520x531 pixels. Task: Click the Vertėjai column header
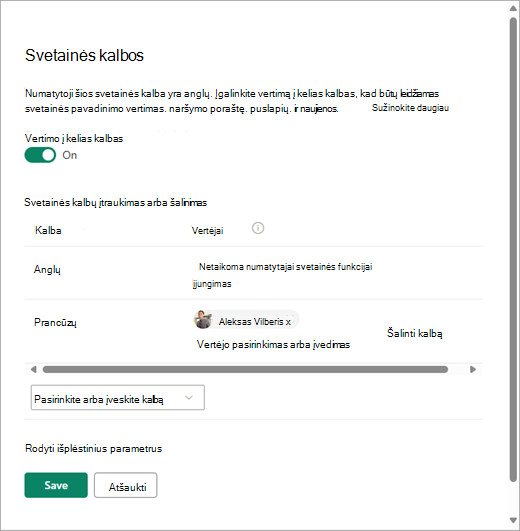207,231
